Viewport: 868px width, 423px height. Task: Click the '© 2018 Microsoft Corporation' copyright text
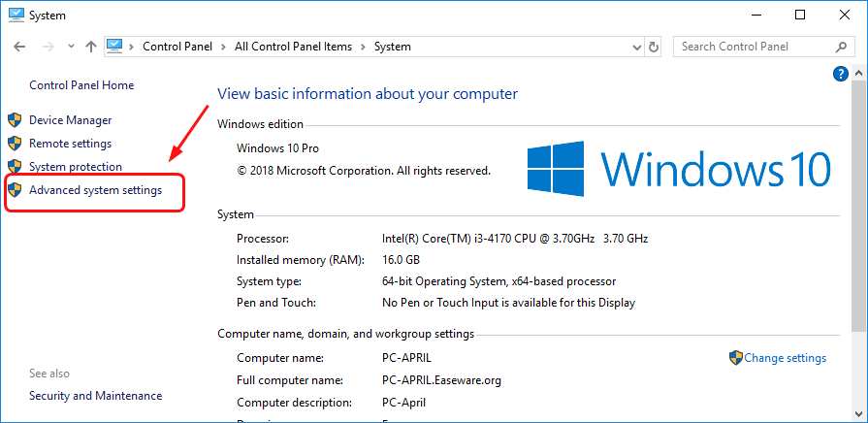[364, 171]
